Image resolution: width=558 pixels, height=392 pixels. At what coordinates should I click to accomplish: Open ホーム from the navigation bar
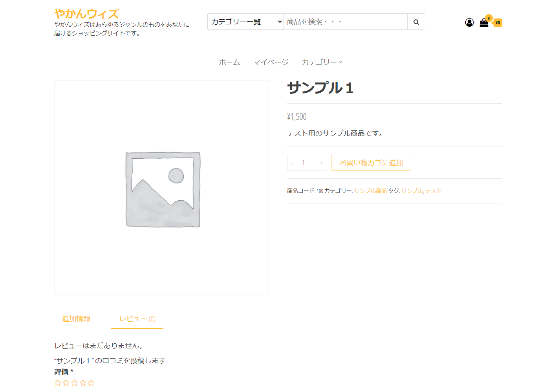coord(229,62)
